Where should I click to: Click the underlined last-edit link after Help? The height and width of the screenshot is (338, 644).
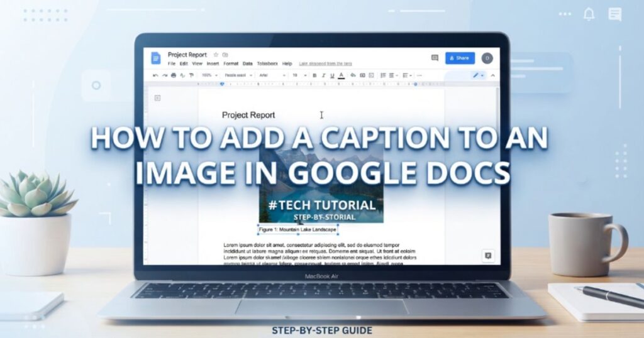pyautogui.click(x=325, y=63)
